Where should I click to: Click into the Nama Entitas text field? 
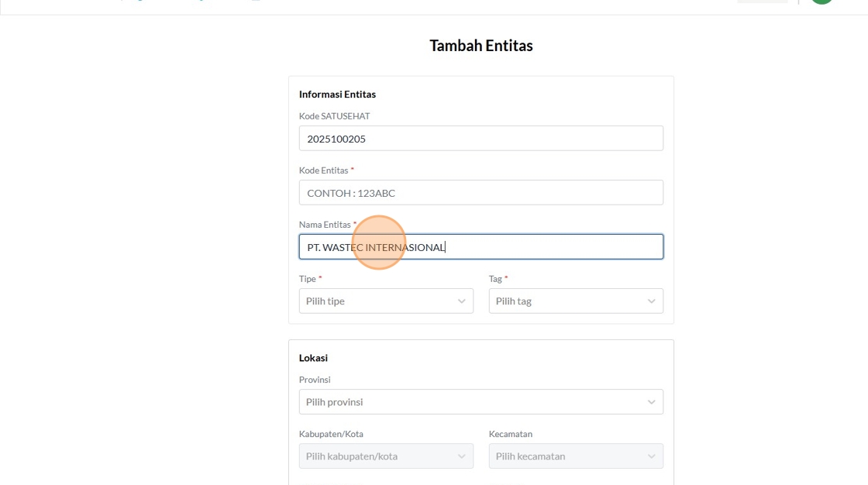pos(542,247)
